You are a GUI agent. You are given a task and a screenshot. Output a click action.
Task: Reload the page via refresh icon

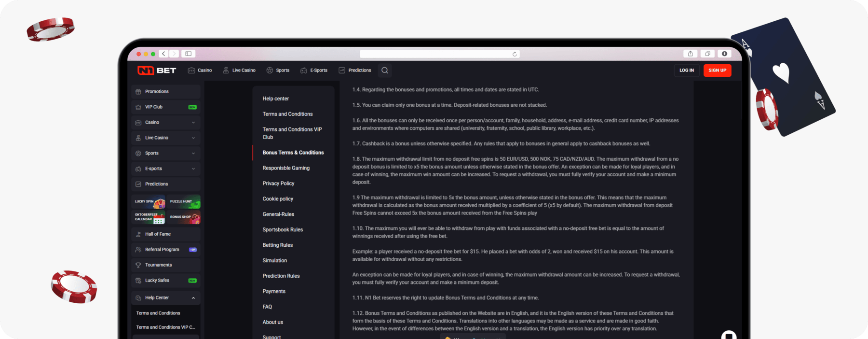[x=515, y=54]
